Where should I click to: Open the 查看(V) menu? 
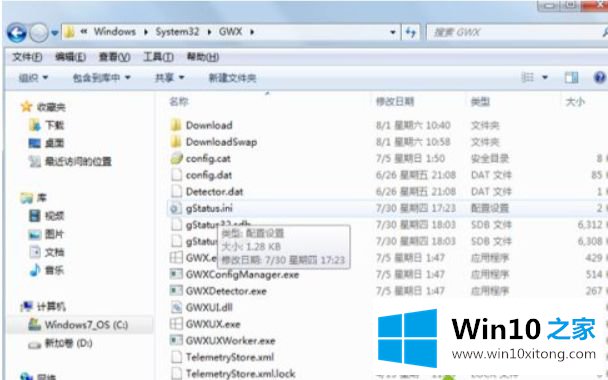coord(114,57)
